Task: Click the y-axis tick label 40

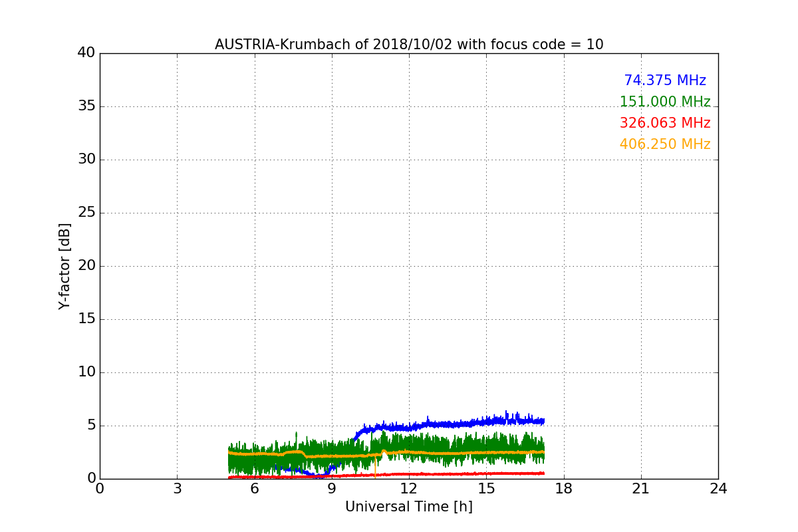Action: coord(86,53)
